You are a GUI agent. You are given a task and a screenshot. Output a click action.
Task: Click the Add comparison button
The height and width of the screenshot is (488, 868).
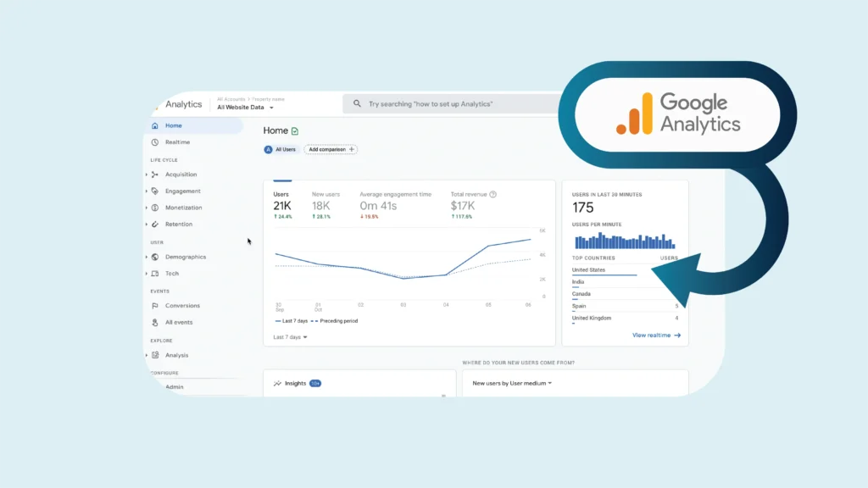click(x=331, y=149)
